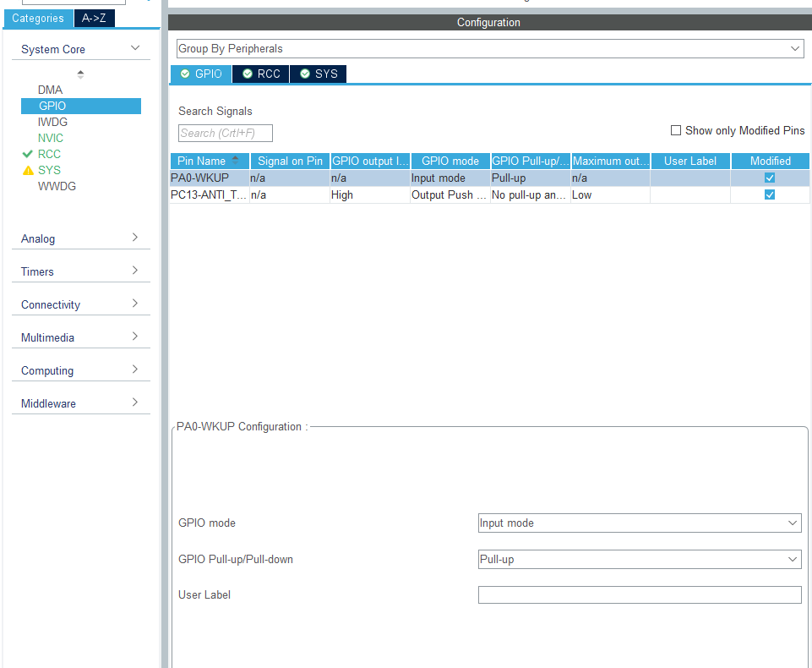
Task: Sort by GPIO Pull-up column header
Action: (531, 161)
